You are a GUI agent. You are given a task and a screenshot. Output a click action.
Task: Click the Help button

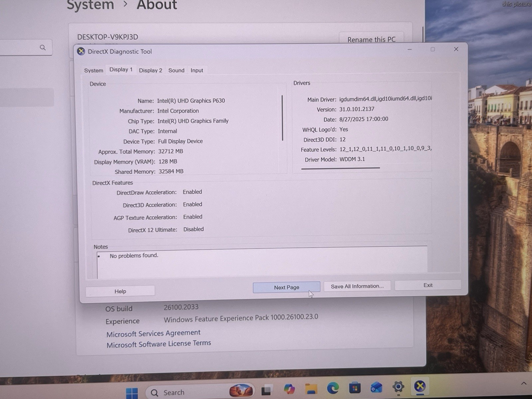120,291
